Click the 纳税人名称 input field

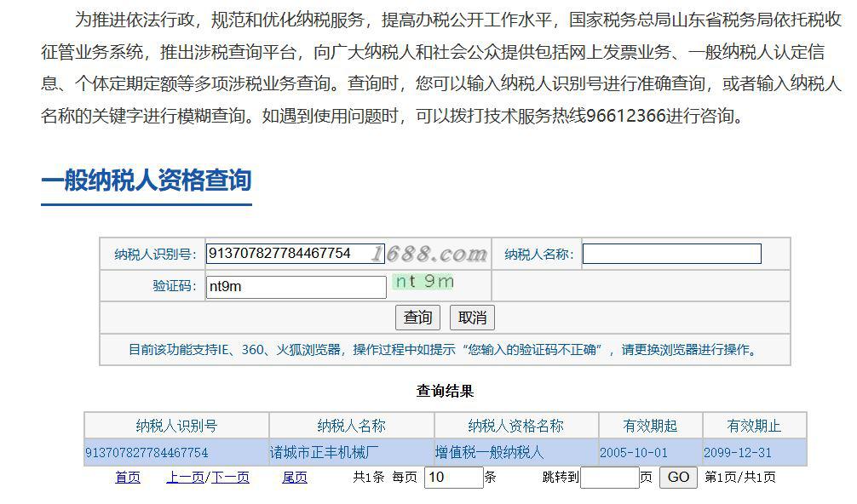[672, 254]
